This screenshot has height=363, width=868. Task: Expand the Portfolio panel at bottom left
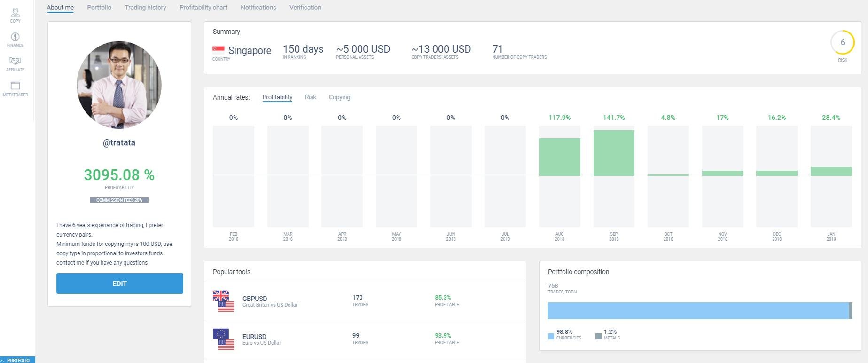(x=17, y=360)
